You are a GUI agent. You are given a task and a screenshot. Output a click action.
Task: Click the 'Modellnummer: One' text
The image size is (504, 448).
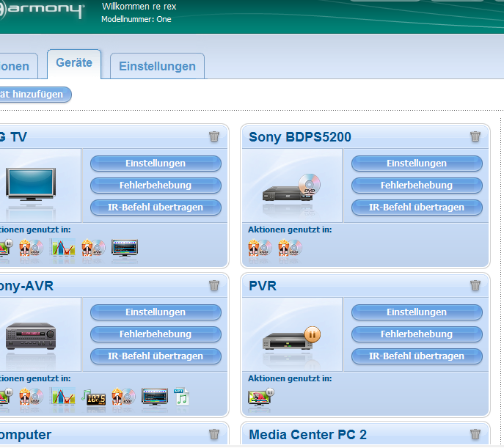[x=136, y=19]
